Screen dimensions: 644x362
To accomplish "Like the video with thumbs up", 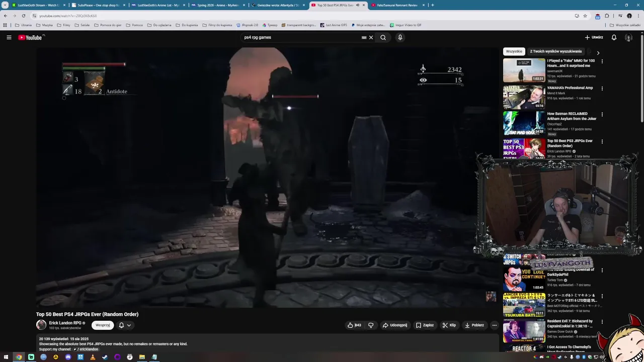I will point(354,325).
